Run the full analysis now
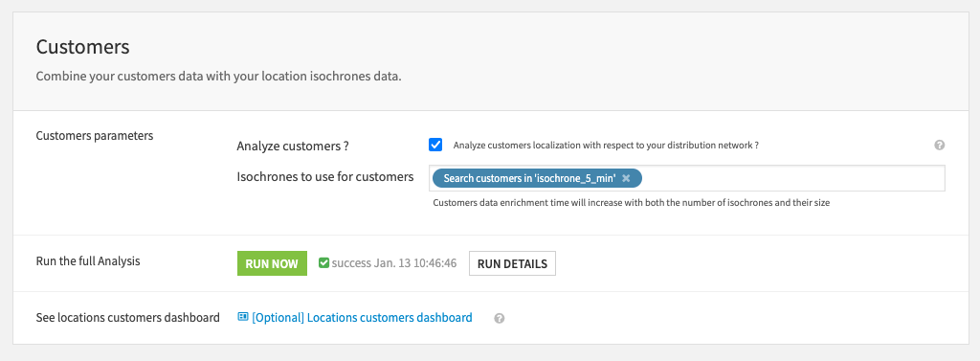 (272, 263)
